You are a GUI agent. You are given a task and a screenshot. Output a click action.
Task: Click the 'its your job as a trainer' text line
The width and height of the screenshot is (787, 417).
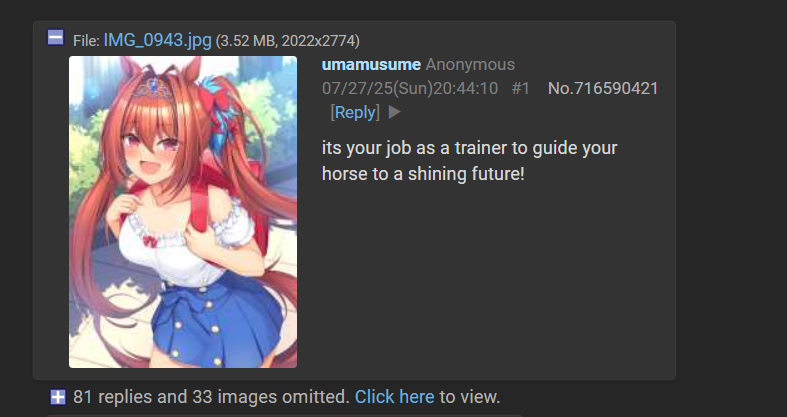469,148
